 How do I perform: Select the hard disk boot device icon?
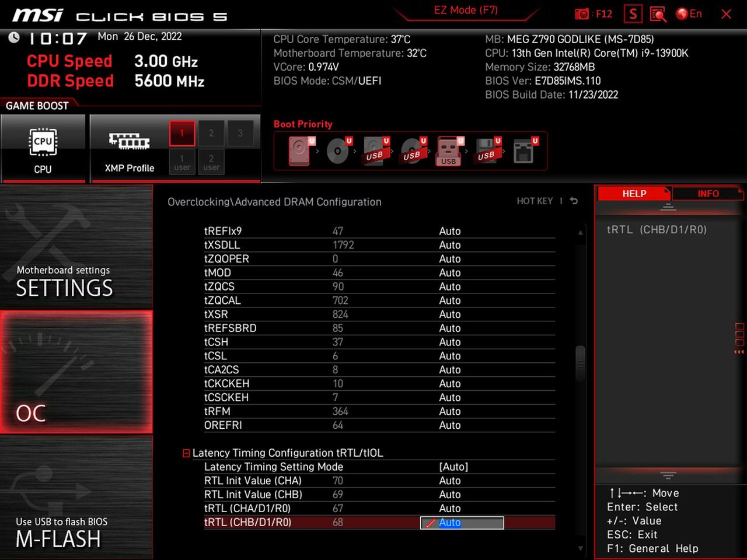pos(299,150)
